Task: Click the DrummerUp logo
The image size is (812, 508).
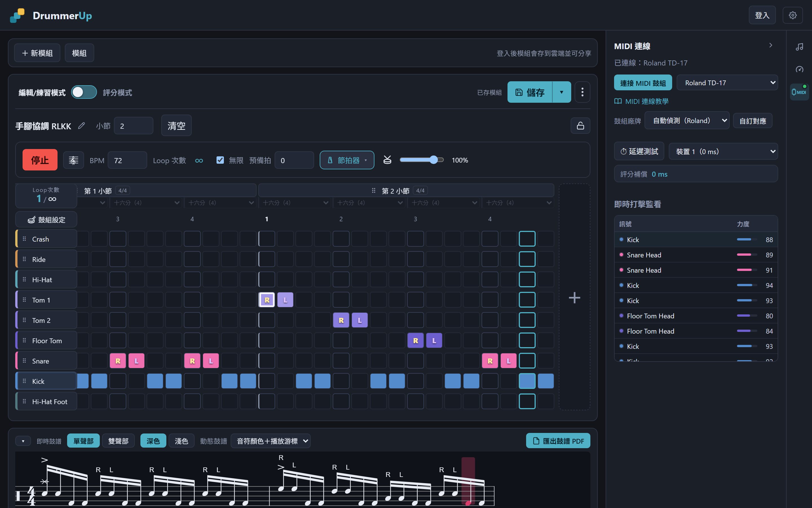Action: [x=51, y=16]
